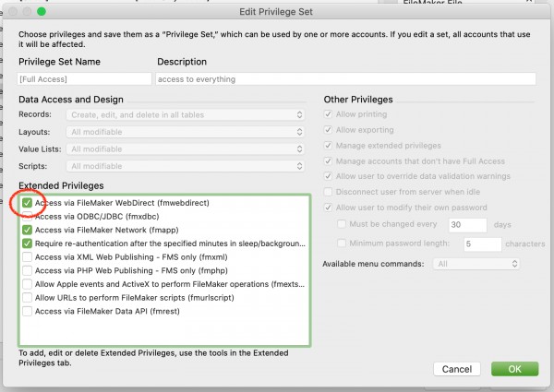Toggle Manage extended privileges checkbox
The width and height of the screenshot is (554, 392).
pos(328,146)
